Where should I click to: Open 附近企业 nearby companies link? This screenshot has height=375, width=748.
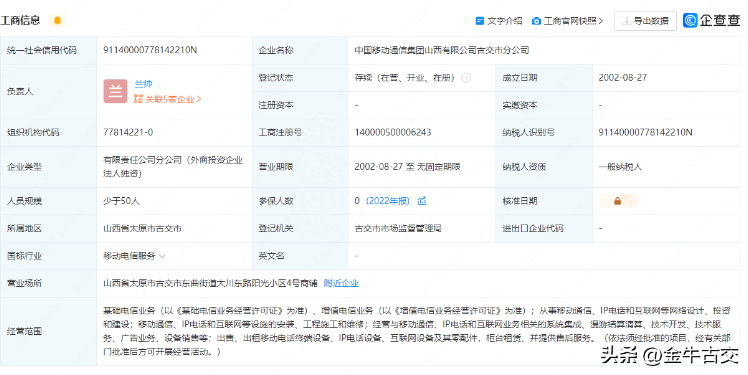coord(341,283)
